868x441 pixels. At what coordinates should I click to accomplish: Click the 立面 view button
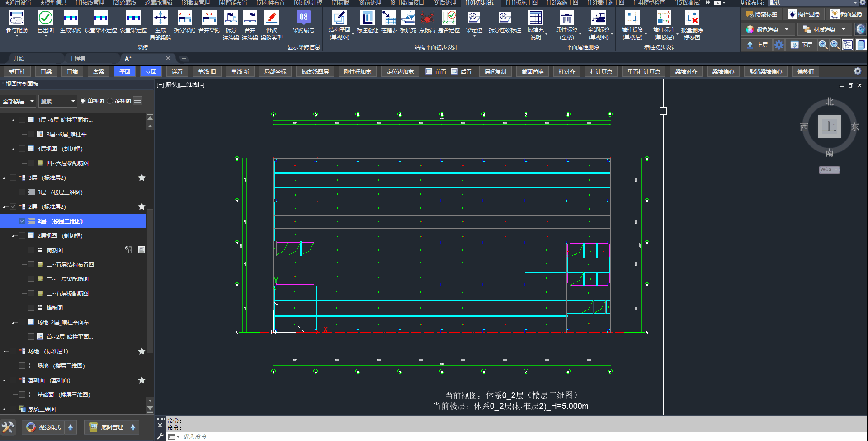(x=151, y=71)
